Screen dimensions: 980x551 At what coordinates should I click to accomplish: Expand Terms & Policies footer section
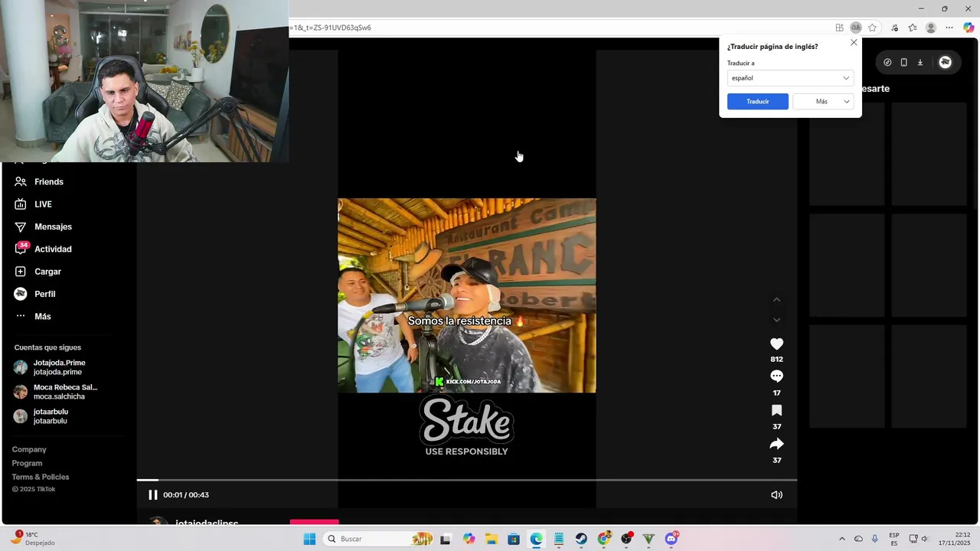(41, 477)
